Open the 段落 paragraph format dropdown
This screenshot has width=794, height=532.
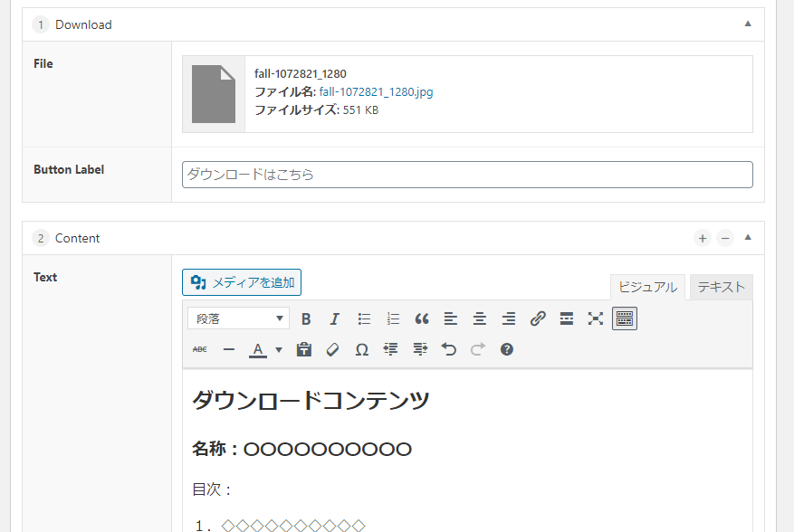(238, 318)
